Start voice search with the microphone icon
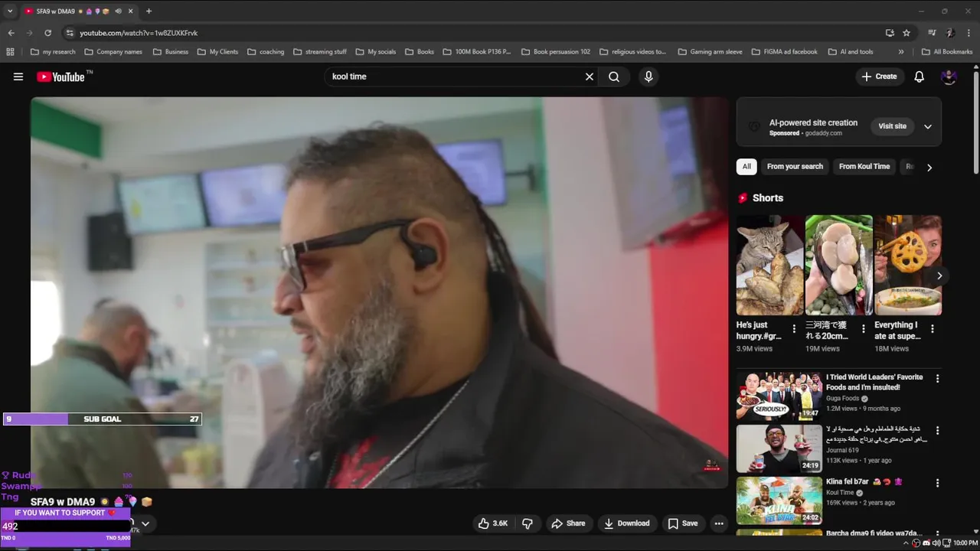The width and height of the screenshot is (980, 551). point(648,77)
